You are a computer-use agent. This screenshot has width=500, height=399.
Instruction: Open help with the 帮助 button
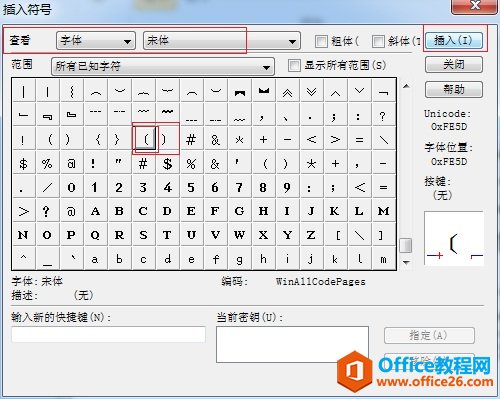click(454, 89)
